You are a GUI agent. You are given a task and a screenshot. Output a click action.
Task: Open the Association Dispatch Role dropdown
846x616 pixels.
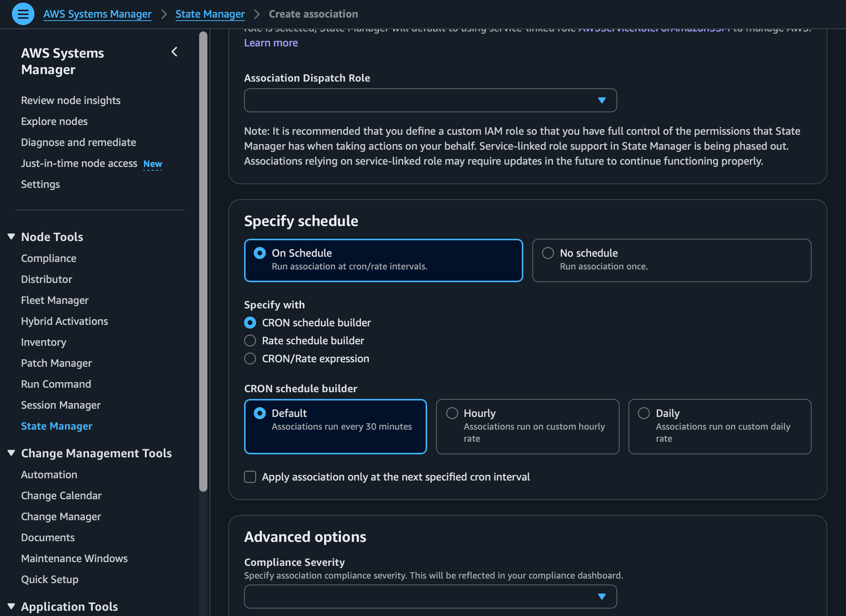(x=430, y=100)
